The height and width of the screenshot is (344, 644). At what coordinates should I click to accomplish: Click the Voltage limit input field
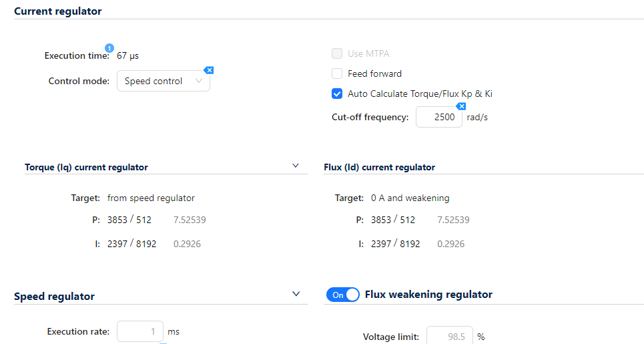pos(450,335)
